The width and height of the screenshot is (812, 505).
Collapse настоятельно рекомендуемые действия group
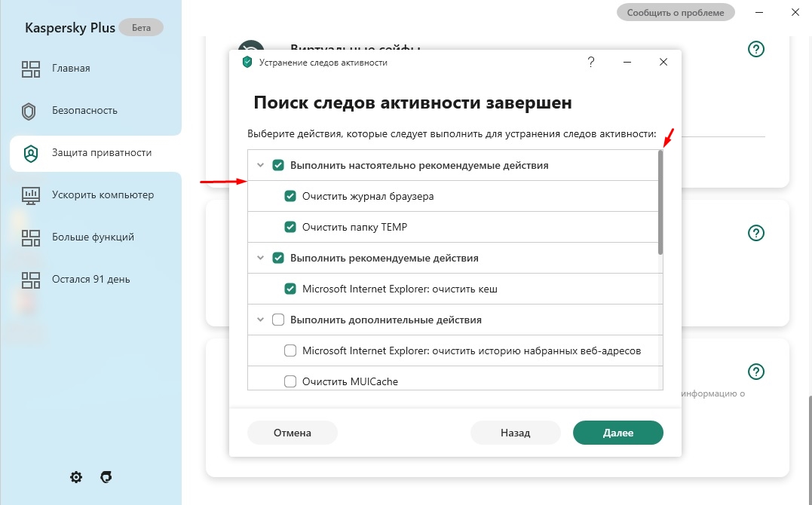[261, 165]
